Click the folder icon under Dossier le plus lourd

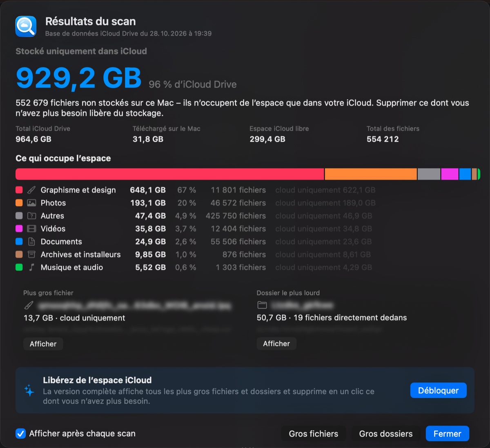click(262, 305)
